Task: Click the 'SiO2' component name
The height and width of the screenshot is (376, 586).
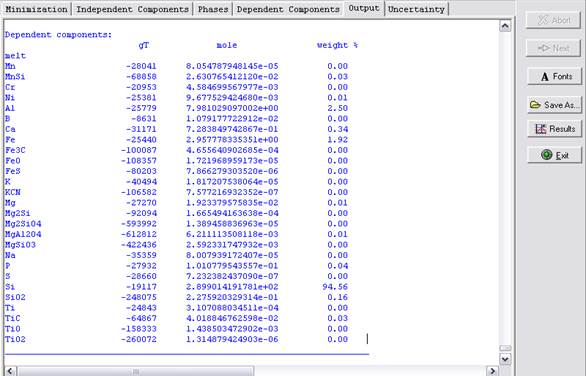Action: pos(15,297)
